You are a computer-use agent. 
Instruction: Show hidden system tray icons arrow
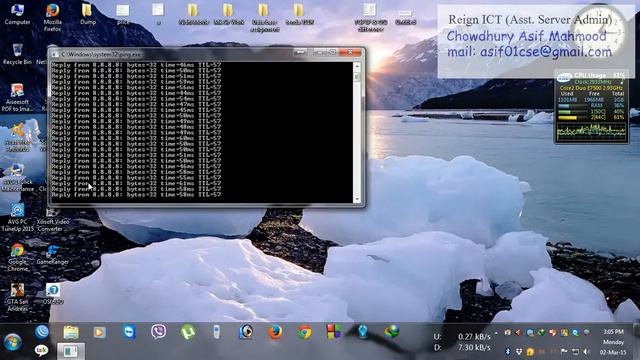click(496, 333)
